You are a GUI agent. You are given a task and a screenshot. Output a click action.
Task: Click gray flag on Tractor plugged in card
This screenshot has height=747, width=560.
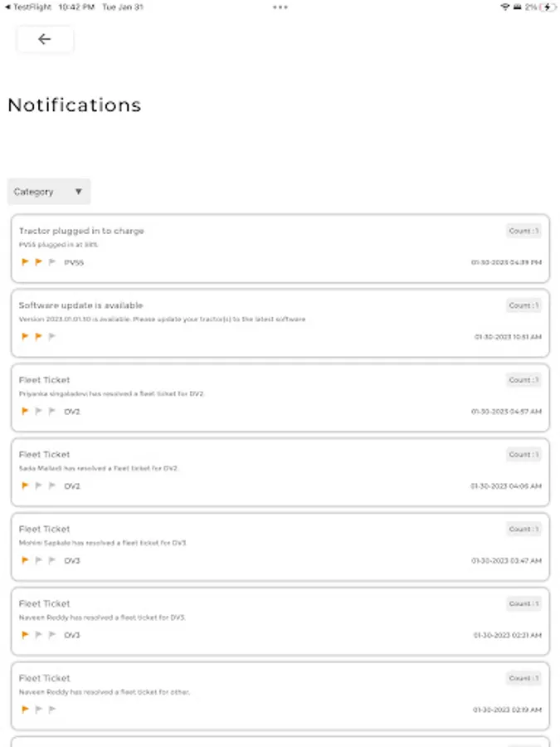tap(52, 262)
